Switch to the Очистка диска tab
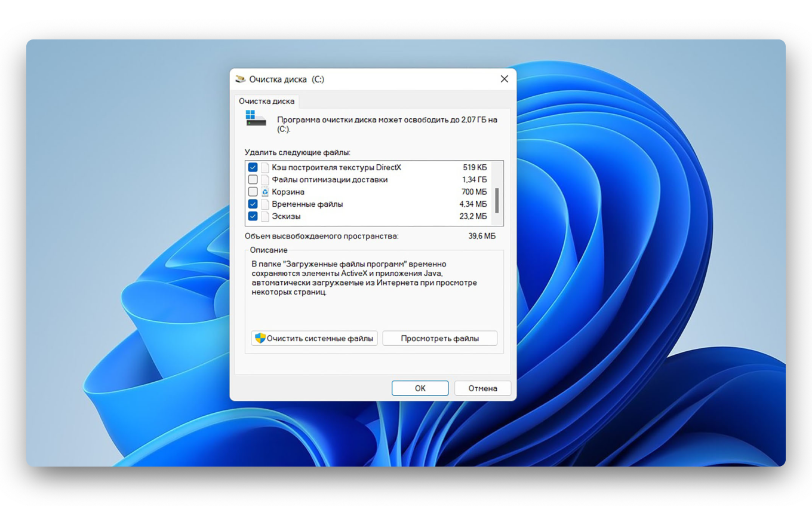The image size is (812, 506). pos(266,101)
